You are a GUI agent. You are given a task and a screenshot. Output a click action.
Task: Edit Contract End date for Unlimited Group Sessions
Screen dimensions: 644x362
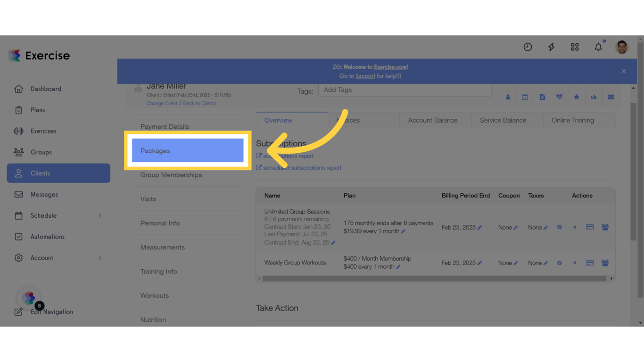click(333, 243)
